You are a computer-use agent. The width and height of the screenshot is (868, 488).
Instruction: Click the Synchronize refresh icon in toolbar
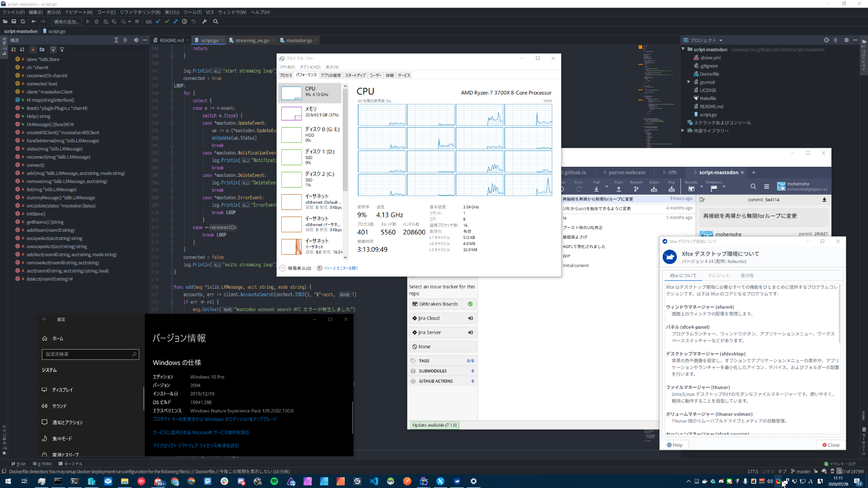(22, 21)
